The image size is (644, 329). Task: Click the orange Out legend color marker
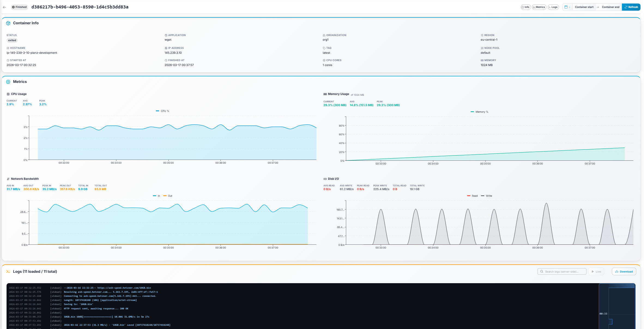[x=165, y=196]
